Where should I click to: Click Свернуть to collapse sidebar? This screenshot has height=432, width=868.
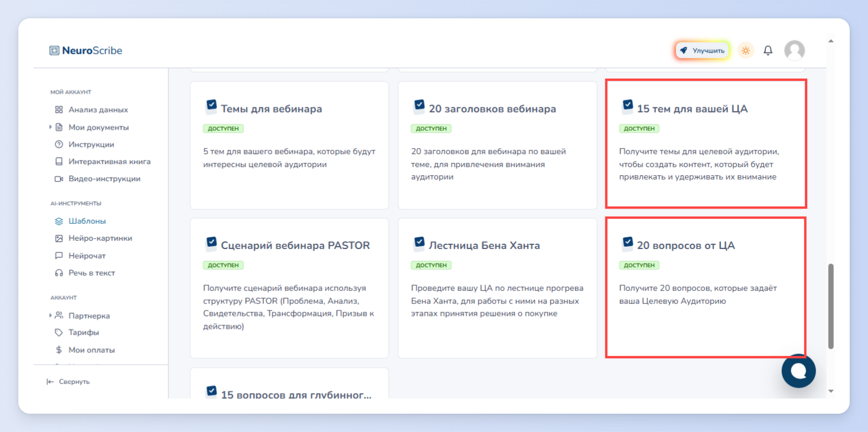pos(74,382)
